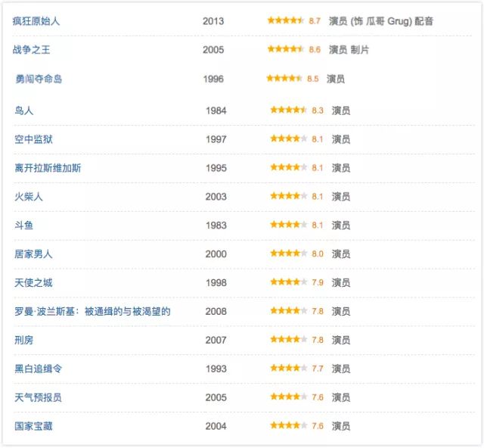Click the 8.0 star rating of 居家男人

[x=289, y=254]
